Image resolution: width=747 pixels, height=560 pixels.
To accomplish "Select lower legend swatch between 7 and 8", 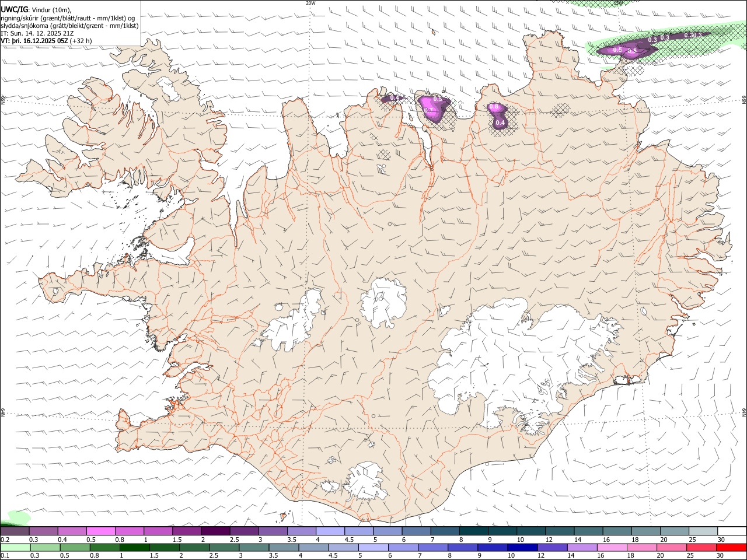I will 433,547.
